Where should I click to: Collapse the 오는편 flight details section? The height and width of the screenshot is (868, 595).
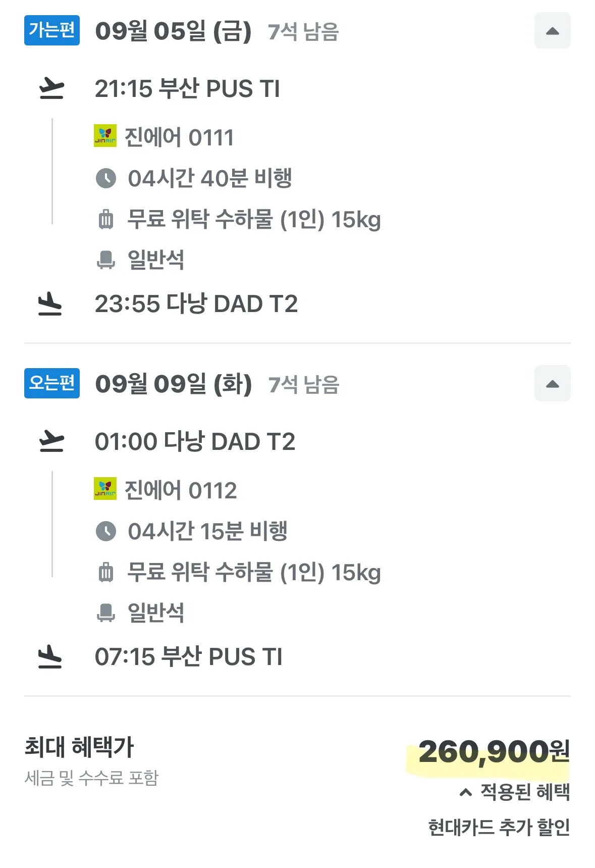552,384
